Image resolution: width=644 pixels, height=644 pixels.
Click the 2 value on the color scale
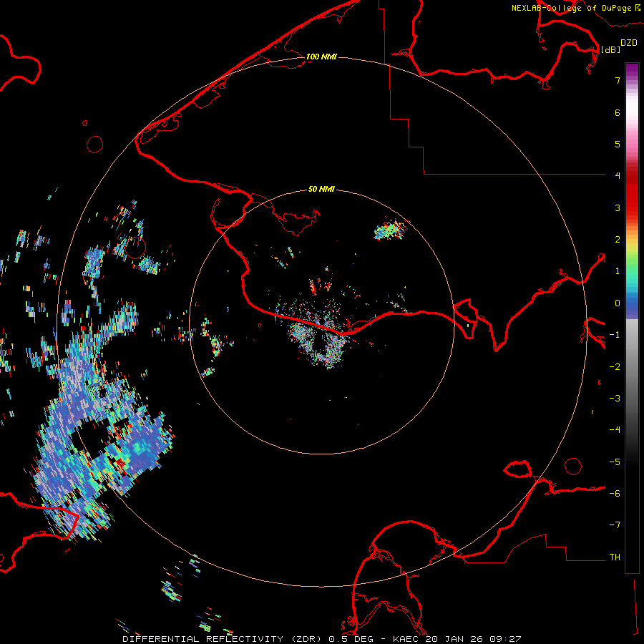[618, 240]
